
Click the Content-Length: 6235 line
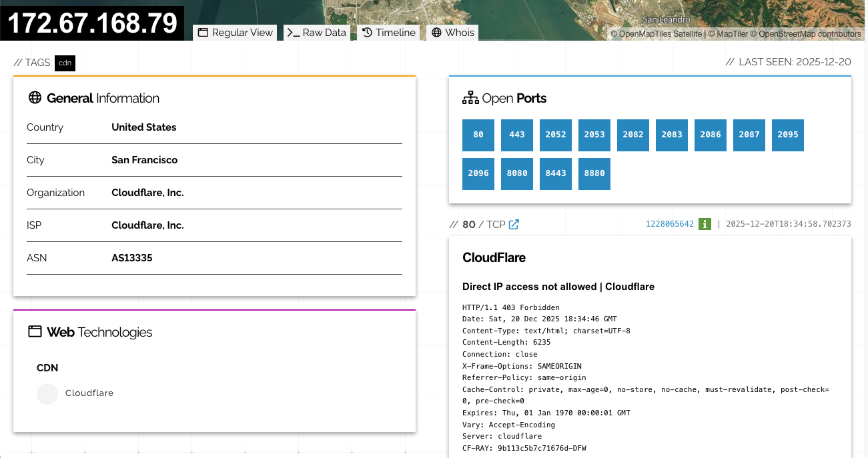506,343
